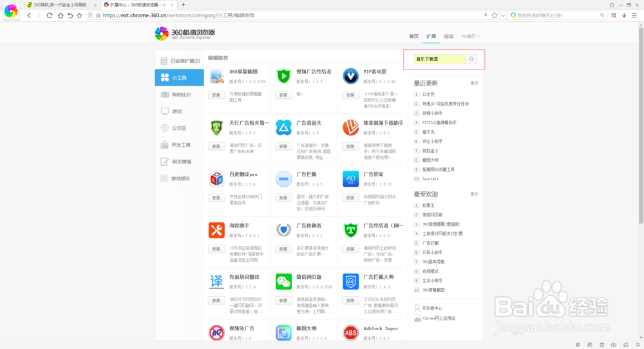Select the 购物比价 category in the sidebar
This screenshot has width=644, height=349.
click(180, 95)
